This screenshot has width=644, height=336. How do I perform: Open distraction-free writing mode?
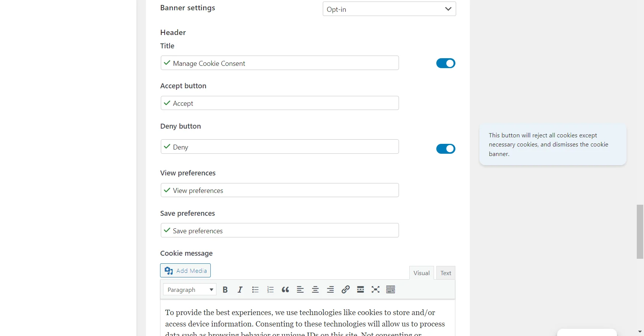(375, 289)
